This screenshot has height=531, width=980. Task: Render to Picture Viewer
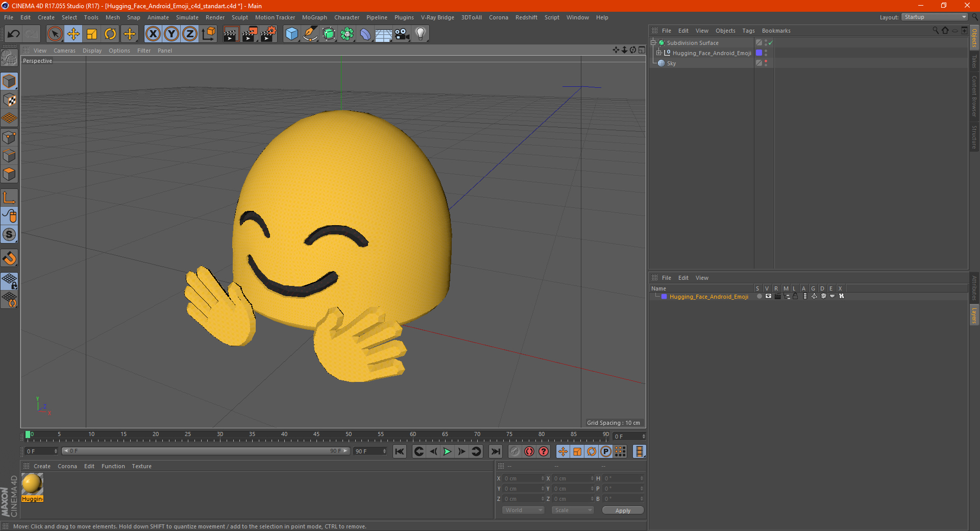pyautogui.click(x=250, y=34)
